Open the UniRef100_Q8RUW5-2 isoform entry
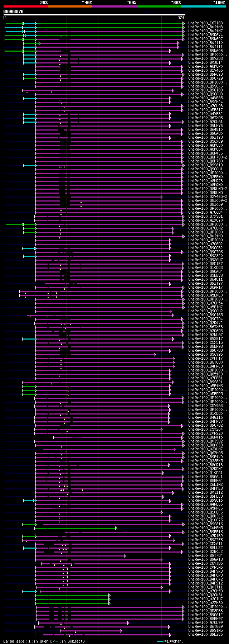Image resolution: width=229 pixels, height=644 pixels. [x=208, y=189]
